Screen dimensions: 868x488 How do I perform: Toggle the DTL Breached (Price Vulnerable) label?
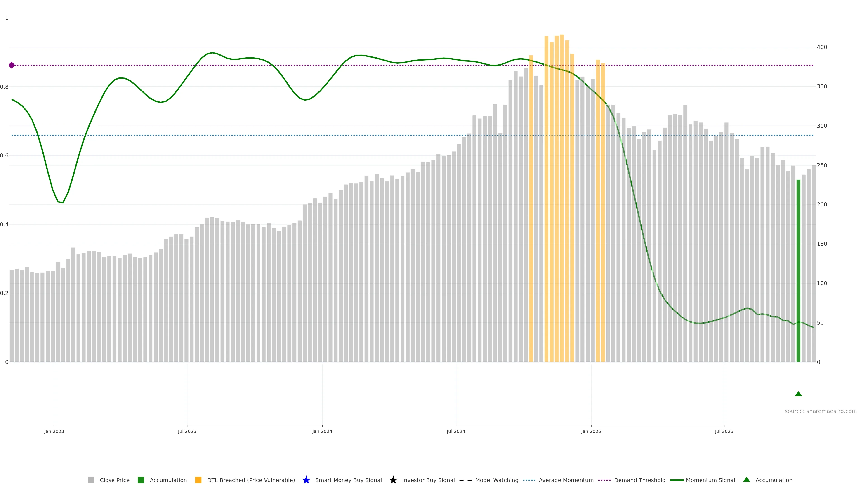point(251,480)
